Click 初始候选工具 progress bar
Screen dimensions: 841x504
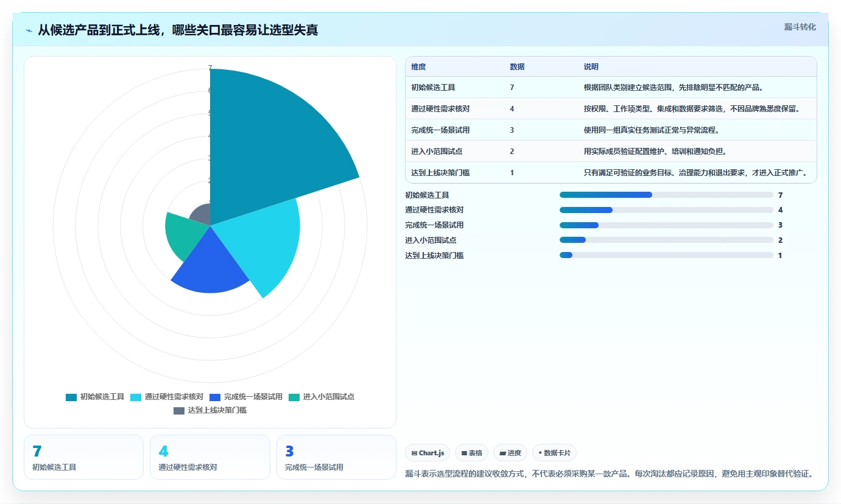(666, 195)
